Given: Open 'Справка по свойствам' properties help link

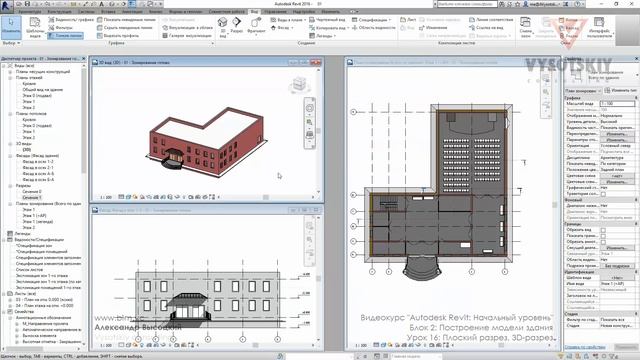Looking at the screenshot, I should 584,347.
